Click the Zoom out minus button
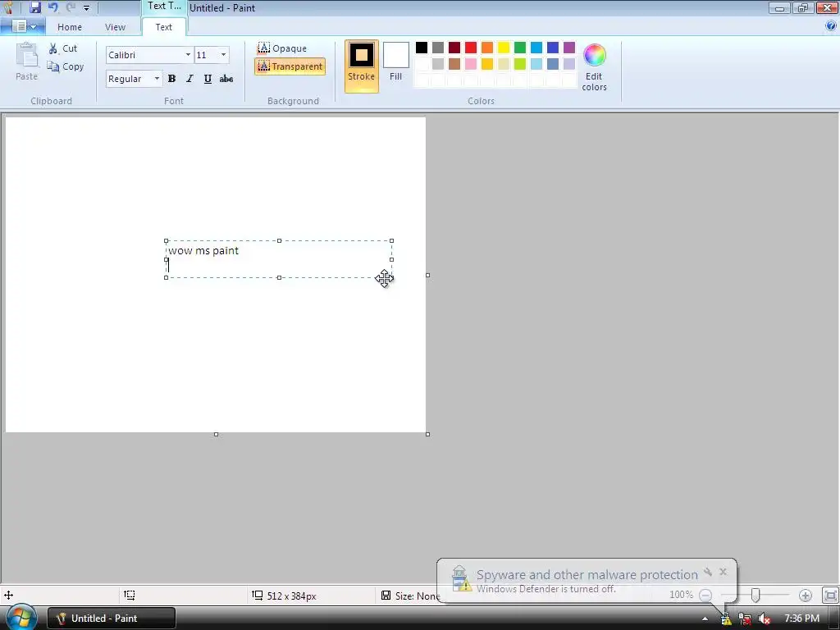The image size is (840, 630). 705,596
